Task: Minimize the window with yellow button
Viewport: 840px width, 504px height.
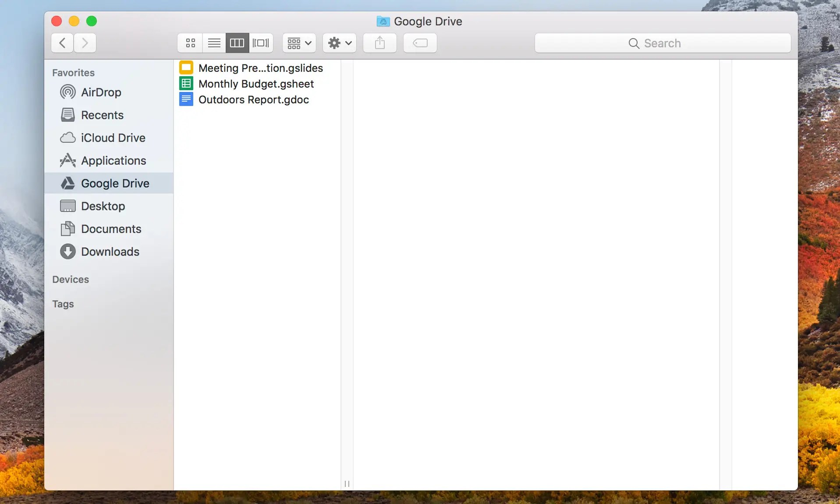Action: pos(74,21)
